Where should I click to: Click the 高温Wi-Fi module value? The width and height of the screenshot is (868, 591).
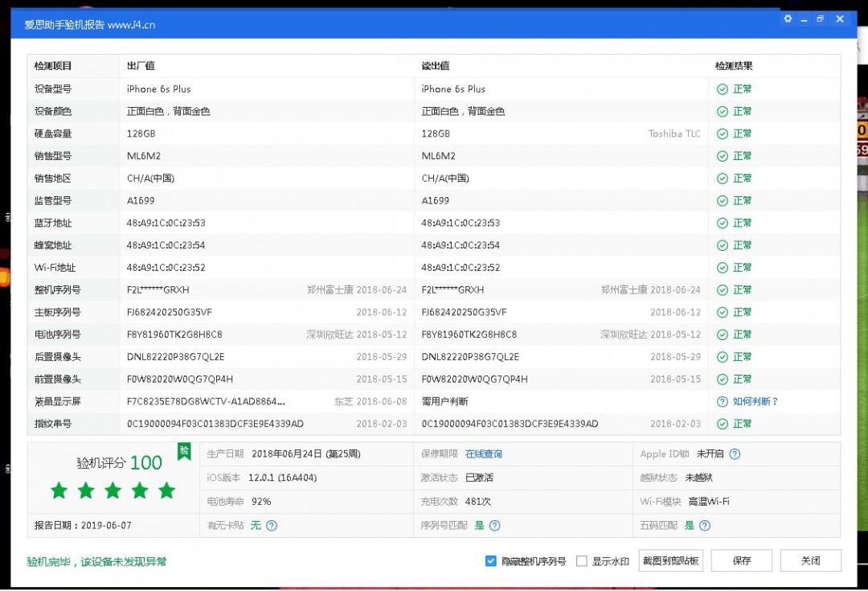coord(709,501)
